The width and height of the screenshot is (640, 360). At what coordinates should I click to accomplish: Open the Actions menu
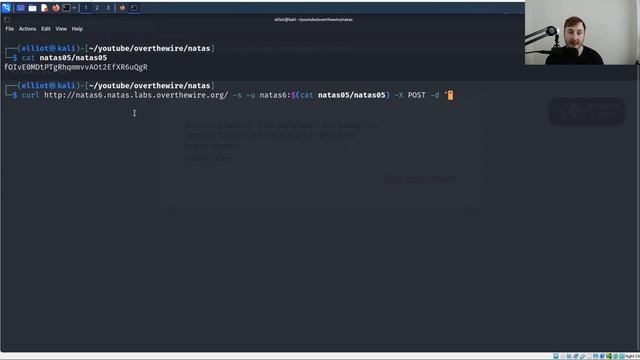pyautogui.click(x=27, y=29)
